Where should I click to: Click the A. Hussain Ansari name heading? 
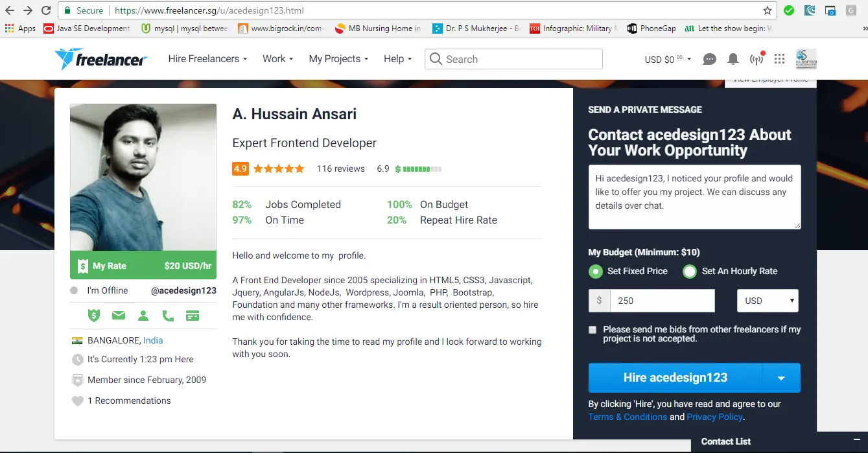(x=294, y=114)
